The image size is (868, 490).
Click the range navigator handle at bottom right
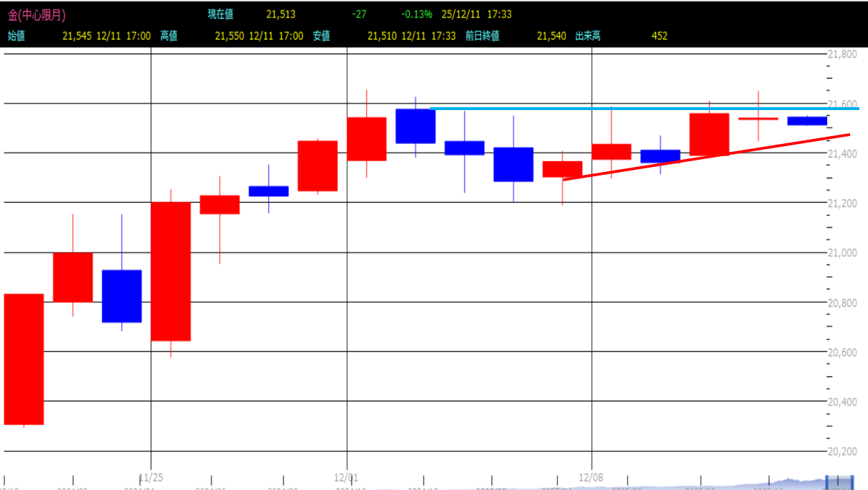(839, 483)
